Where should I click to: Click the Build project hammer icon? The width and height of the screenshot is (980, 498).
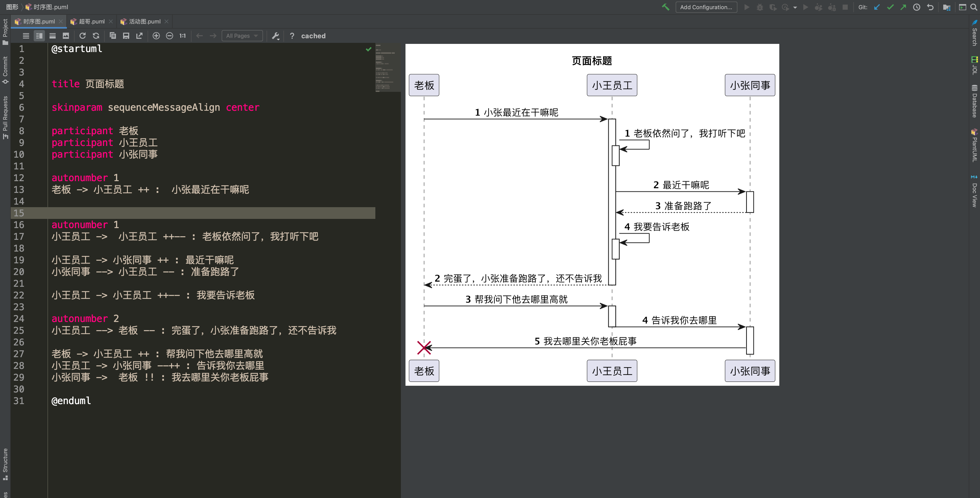pyautogui.click(x=665, y=7)
